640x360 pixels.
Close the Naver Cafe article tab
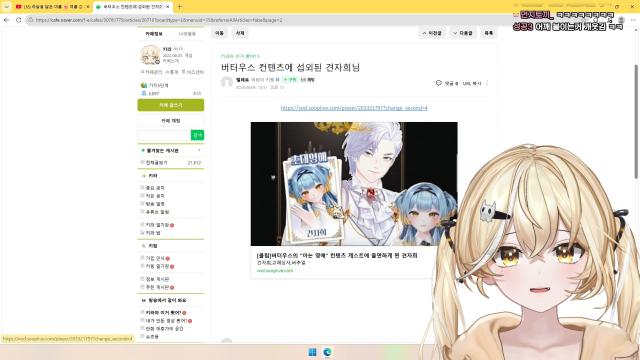pos(167,7)
